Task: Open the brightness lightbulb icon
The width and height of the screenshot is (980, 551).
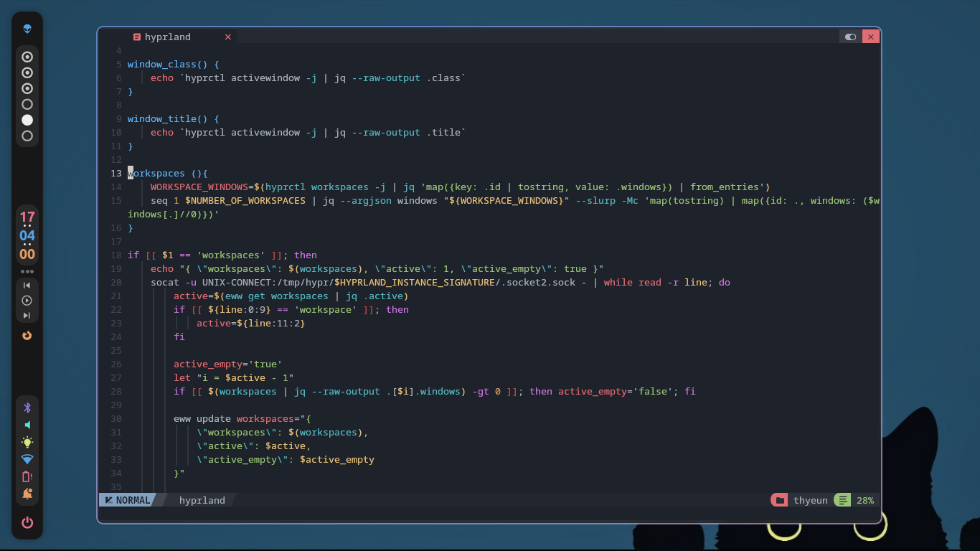Action: coord(27,442)
